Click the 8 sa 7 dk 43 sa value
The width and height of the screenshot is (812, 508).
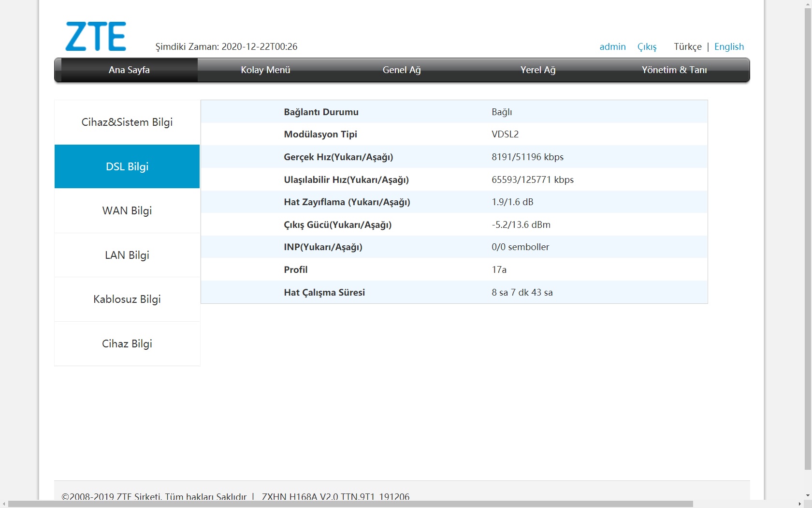[522, 292]
